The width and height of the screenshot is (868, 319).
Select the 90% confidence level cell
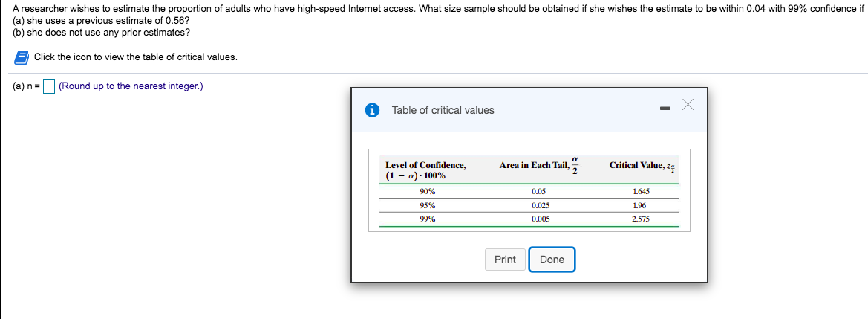click(427, 191)
